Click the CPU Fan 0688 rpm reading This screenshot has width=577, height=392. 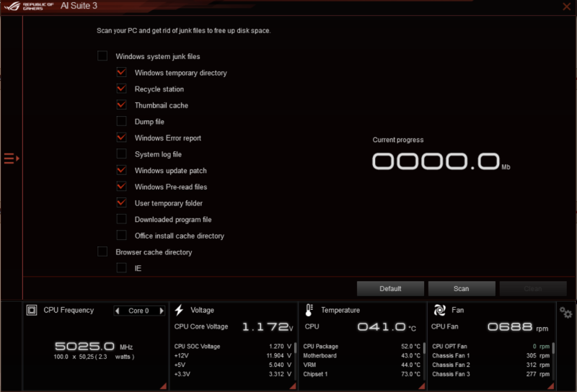(x=518, y=326)
